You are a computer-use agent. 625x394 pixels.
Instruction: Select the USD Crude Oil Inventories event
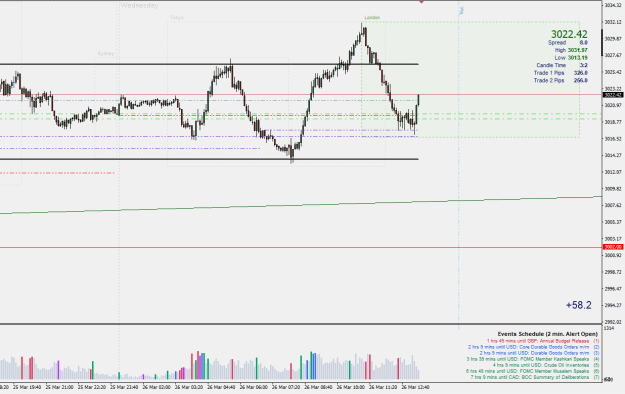[x=546, y=365]
